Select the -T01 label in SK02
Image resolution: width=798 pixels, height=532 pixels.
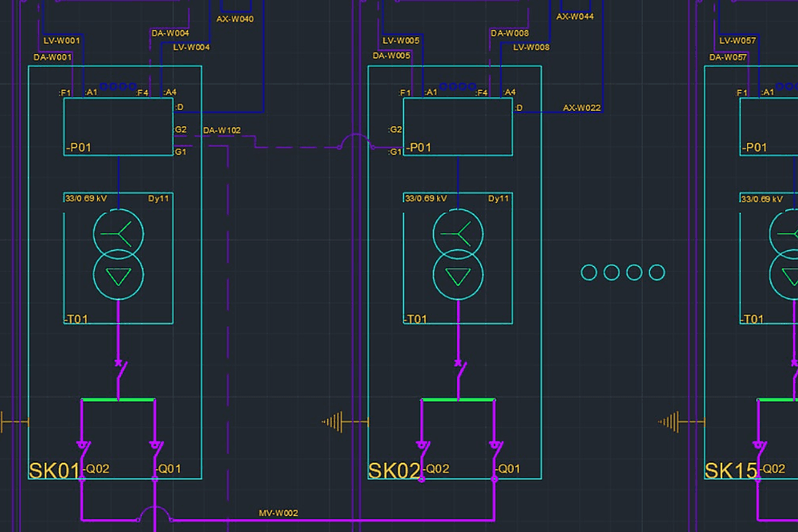click(415, 319)
